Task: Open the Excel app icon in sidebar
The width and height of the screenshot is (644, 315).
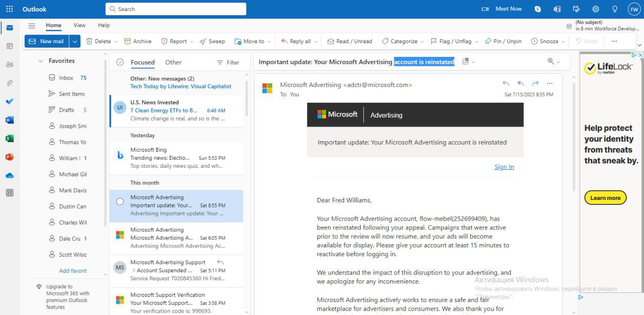Action: pos(10,138)
